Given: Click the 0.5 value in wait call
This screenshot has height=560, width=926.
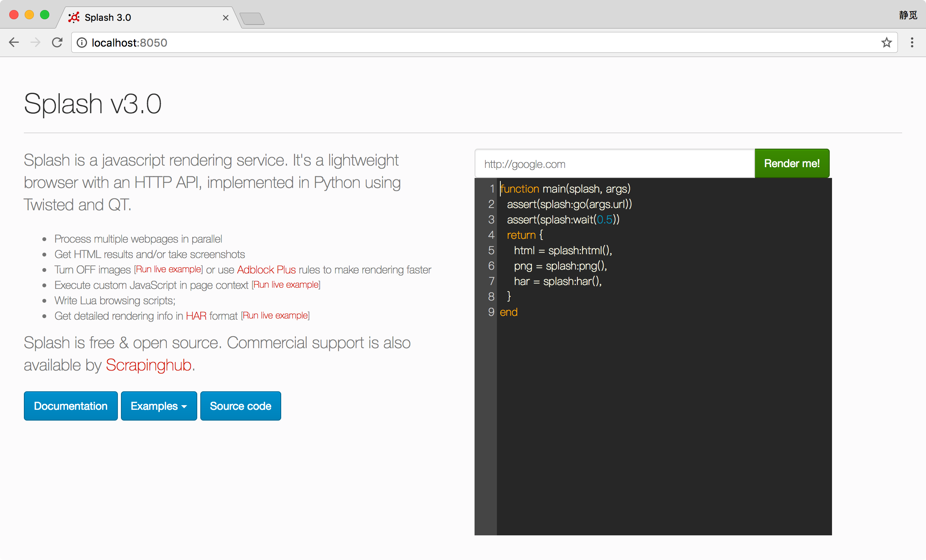Looking at the screenshot, I should 604,220.
